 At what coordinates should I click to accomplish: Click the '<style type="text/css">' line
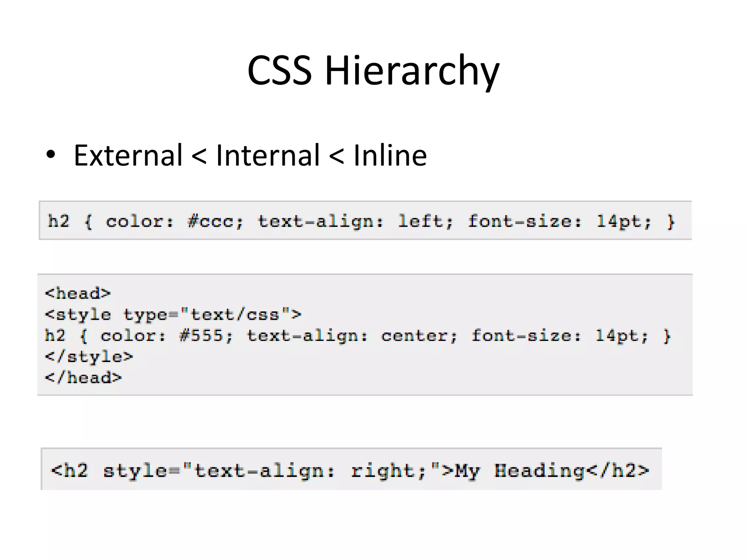click(x=173, y=315)
